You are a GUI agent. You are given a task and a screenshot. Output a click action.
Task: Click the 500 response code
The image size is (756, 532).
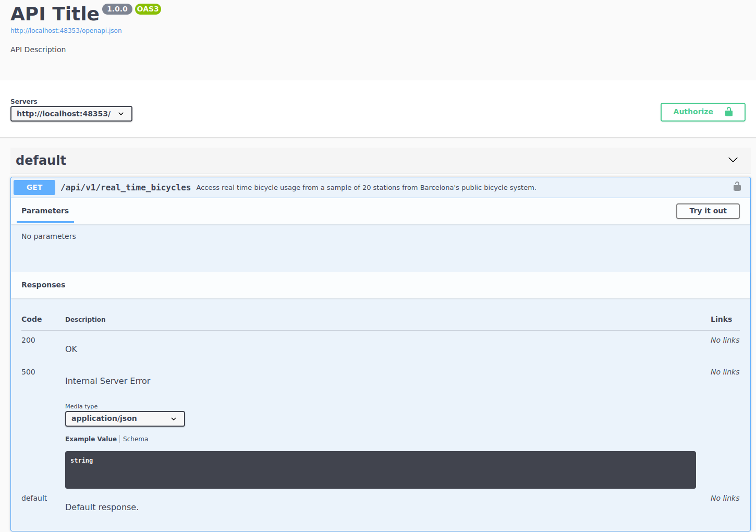pyautogui.click(x=28, y=372)
